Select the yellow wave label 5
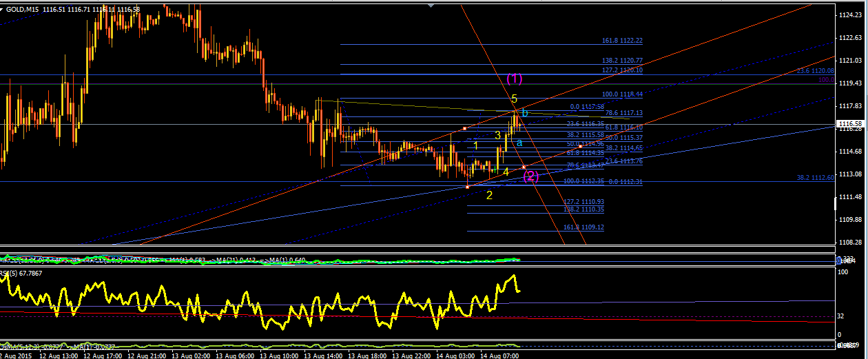 514,99
